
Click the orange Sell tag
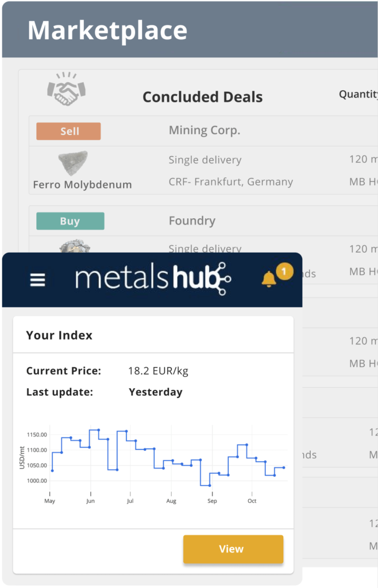(x=68, y=131)
